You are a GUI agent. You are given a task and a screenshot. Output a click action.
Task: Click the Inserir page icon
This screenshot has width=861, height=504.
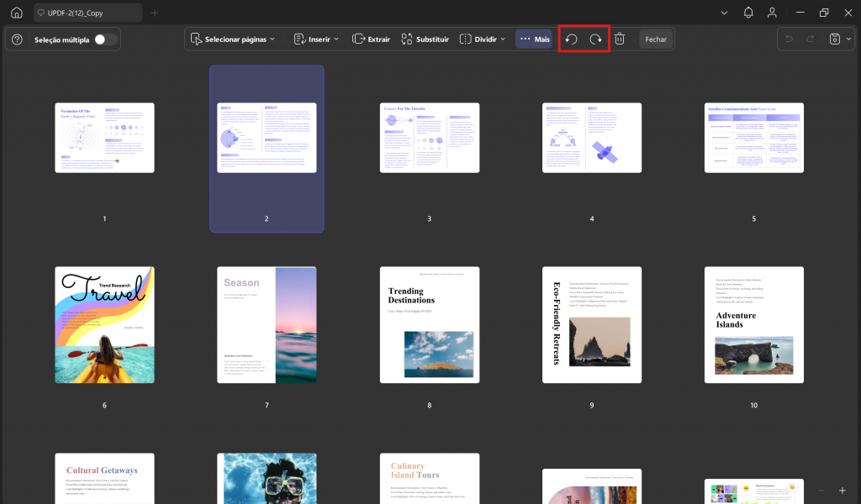tap(299, 39)
